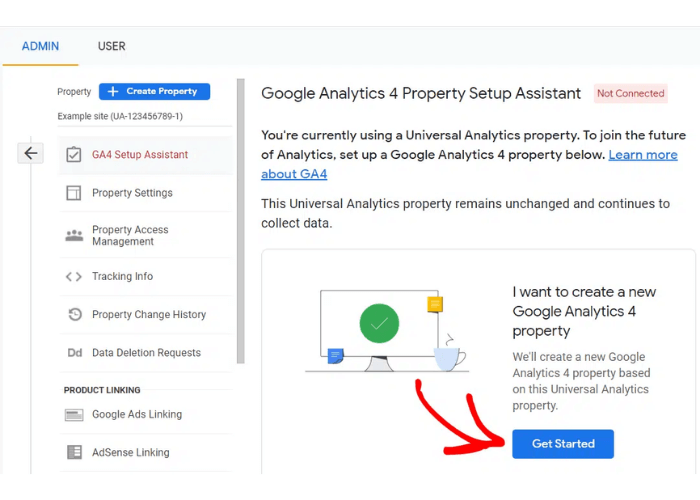Click the plus icon in Create Property

(113, 92)
